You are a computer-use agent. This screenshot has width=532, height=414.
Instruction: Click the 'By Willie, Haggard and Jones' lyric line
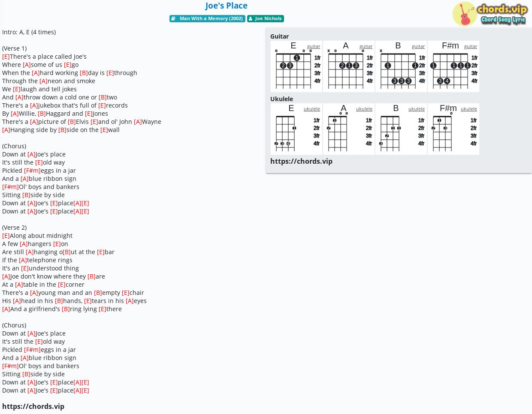point(55,114)
